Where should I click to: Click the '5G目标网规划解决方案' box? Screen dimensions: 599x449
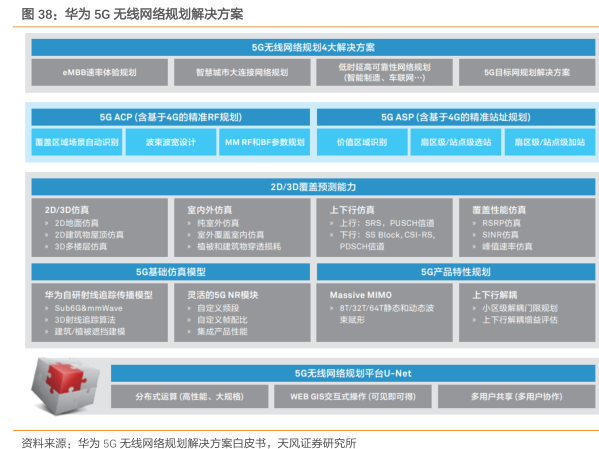pyautogui.click(x=527, y=72)
